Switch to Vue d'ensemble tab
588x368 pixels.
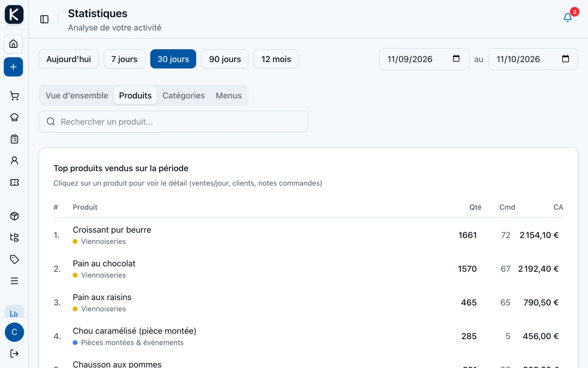point(77,96)
